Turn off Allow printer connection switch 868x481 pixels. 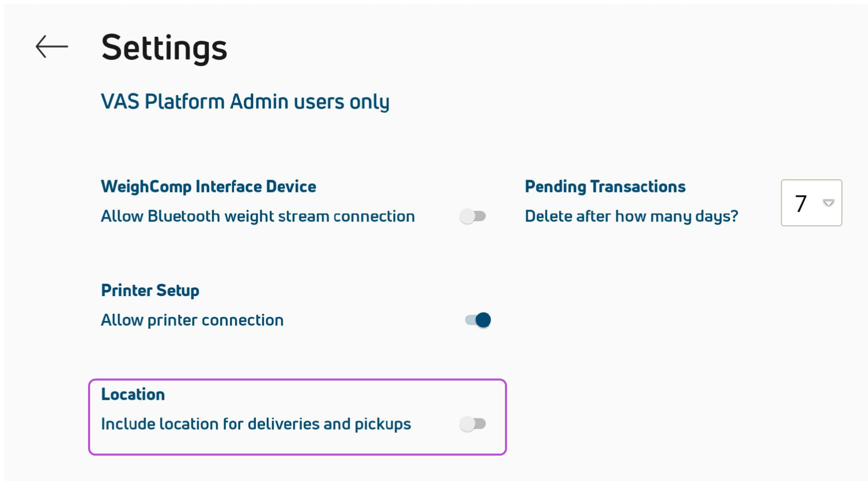coord(478,320)
